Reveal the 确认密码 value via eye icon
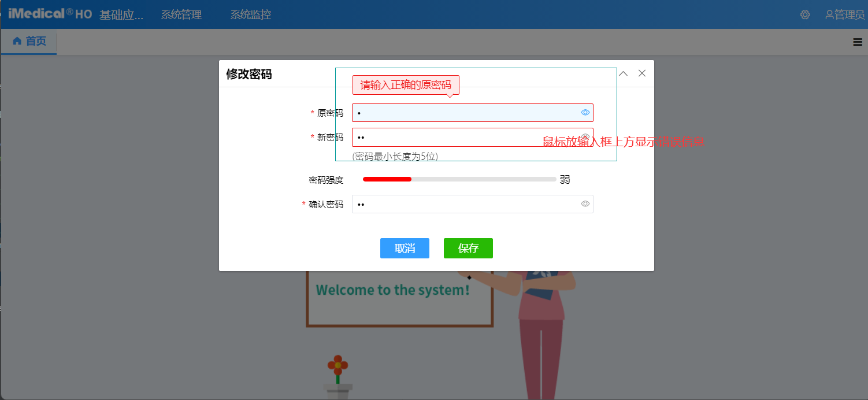This screenshot has height=400, width=868. 585,204
